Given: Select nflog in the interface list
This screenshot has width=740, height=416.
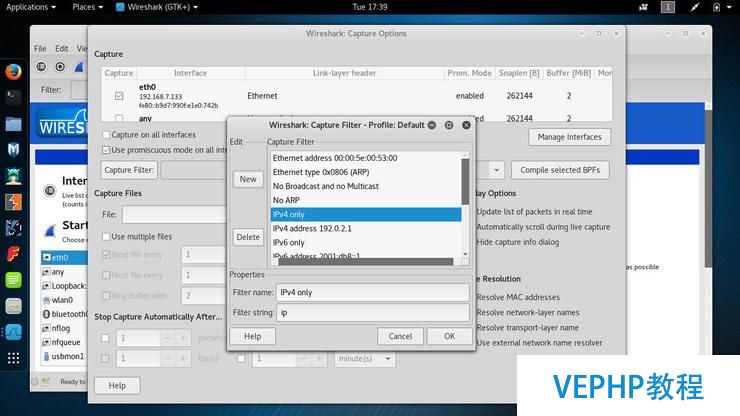Looking at the screenshot, I should click(x=64, y=328).
